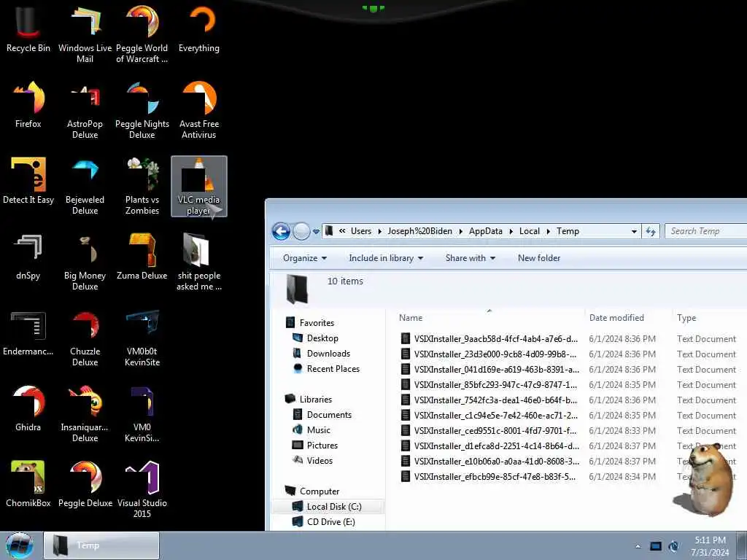The width and height of the screenshot is (747, 560).
Task: Click the Users breadcrumb segment
Action: click(x=360, y=231)
